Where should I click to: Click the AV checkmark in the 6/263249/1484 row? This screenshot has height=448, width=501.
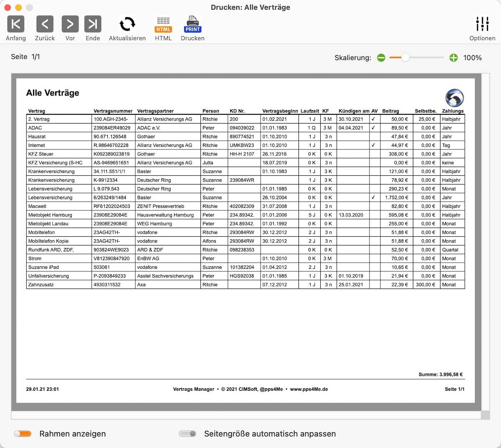(x=373, y=197)
